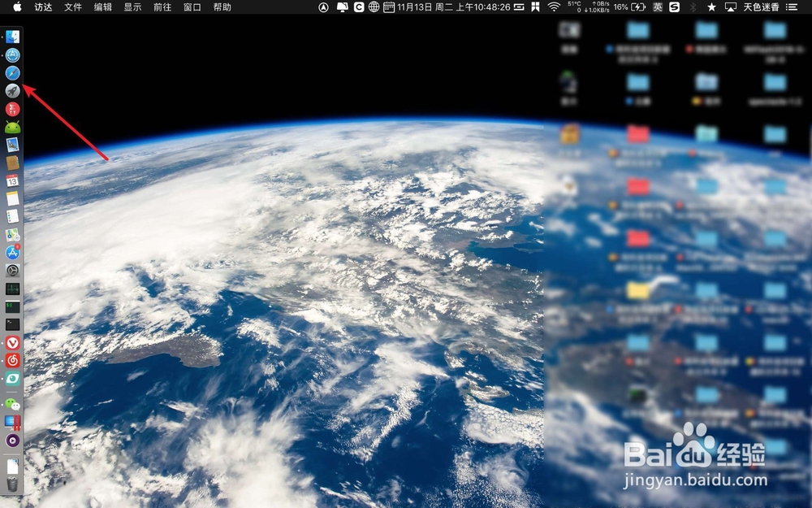The width and height of the screenshot is (812, 508).
Task: Open the 编辑 menu
Action: pyautogui.click(x=103, y=7)
